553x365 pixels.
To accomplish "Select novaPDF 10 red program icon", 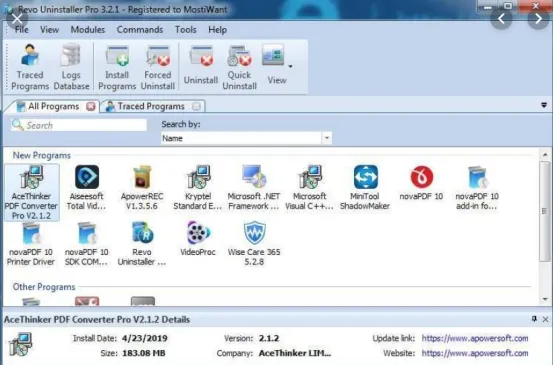I will tap(421, 182).
